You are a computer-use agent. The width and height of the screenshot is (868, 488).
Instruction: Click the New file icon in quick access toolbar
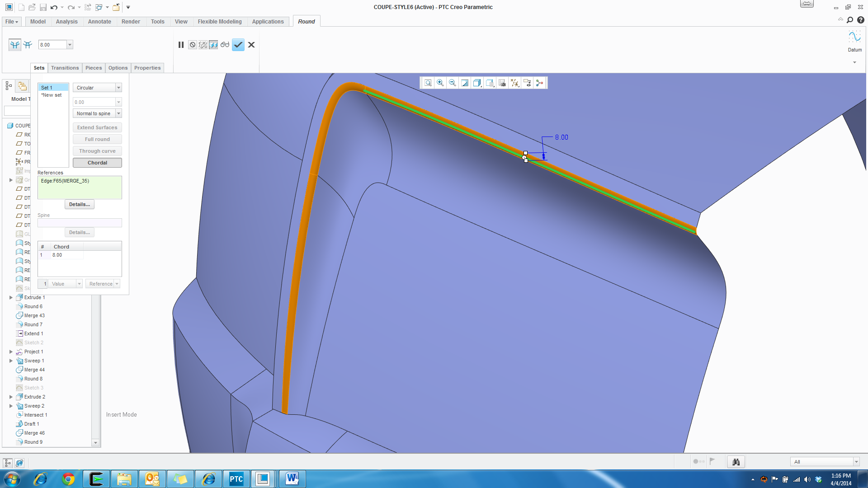pyautogui.click(x=21, y=7)
